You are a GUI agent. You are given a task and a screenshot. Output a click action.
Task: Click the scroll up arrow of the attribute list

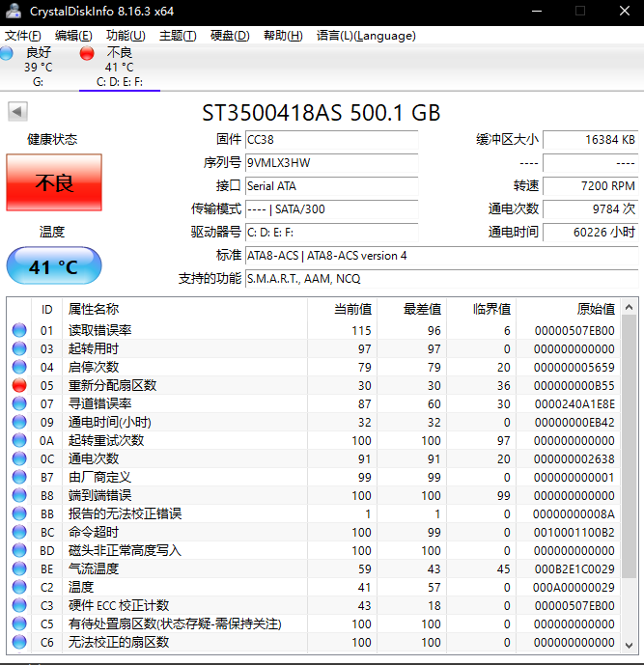coord(630,307)
